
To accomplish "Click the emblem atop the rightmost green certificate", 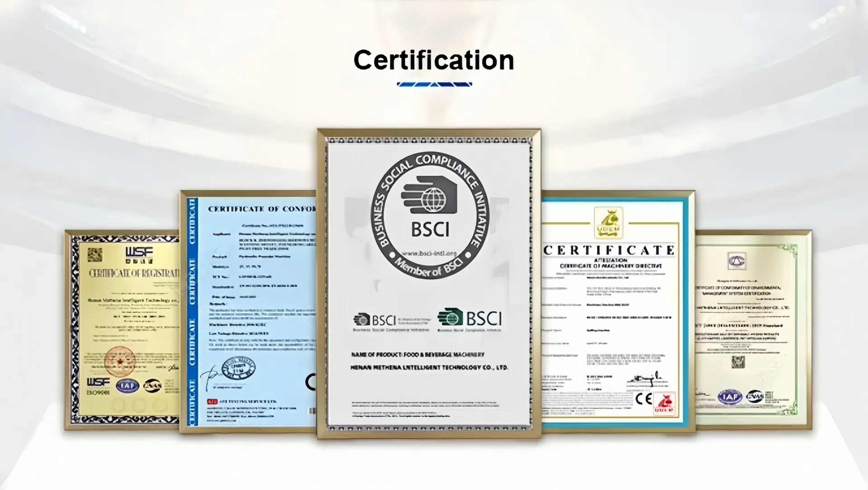I will coord(736,261).
